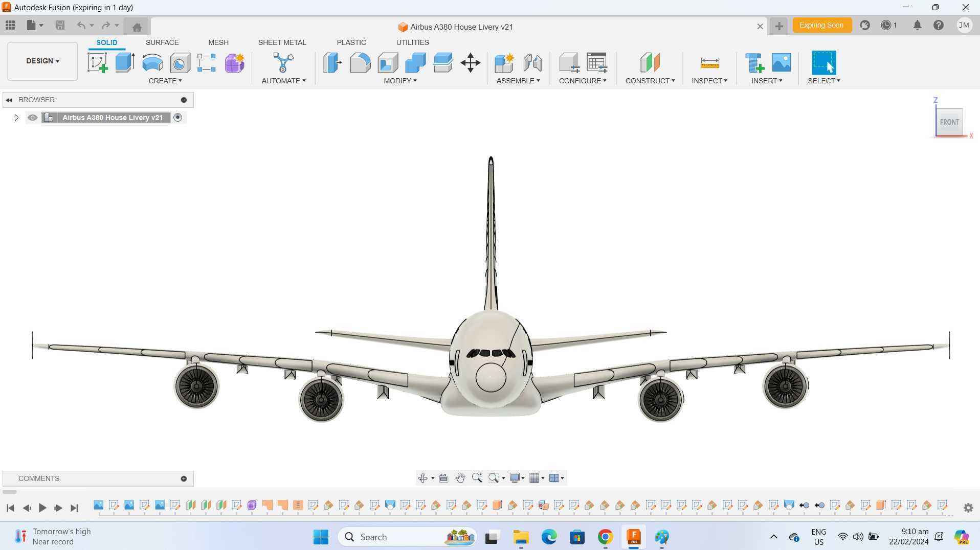Select the Joint tool
980x550 pixels.
tap(532, 63)
